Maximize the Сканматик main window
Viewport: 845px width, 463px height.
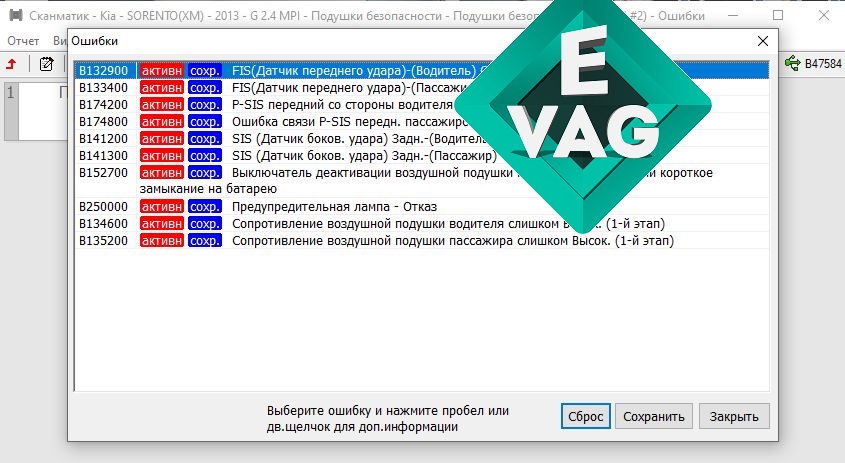point(778,15)
